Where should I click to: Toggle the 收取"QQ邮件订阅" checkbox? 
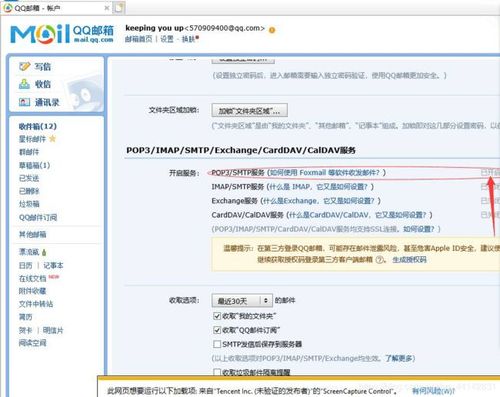[x=217, y=330]
